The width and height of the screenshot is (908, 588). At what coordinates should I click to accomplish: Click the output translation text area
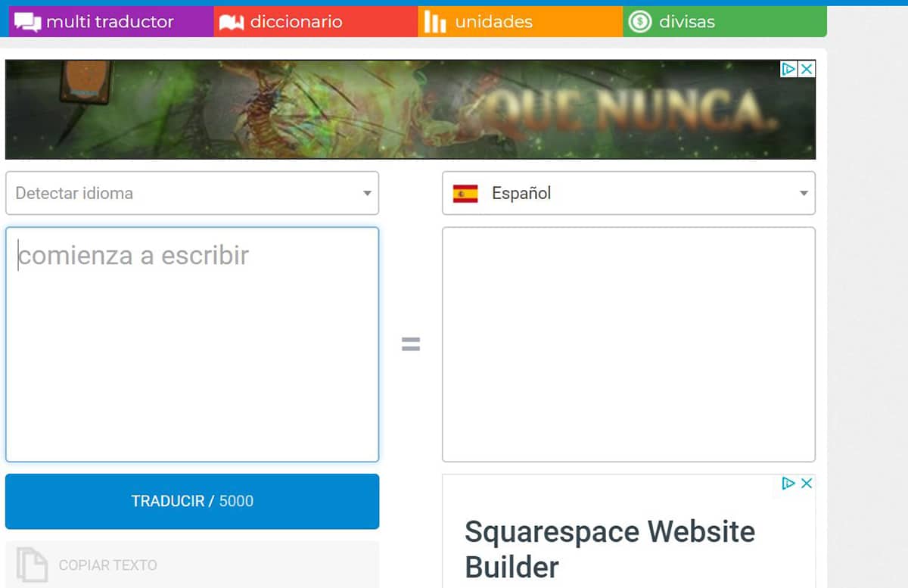point(628,343)
